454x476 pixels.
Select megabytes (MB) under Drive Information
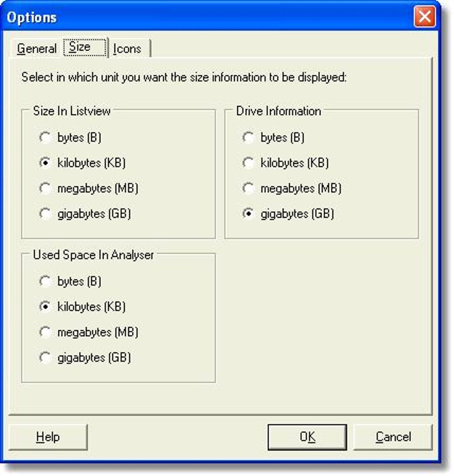click(x=248, y=189)
